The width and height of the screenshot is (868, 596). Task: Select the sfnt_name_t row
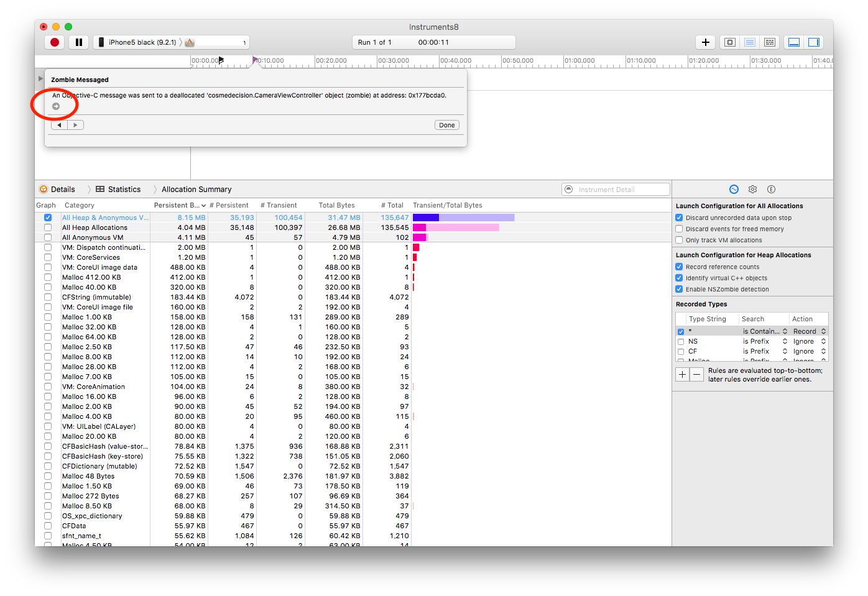[353, 536]
